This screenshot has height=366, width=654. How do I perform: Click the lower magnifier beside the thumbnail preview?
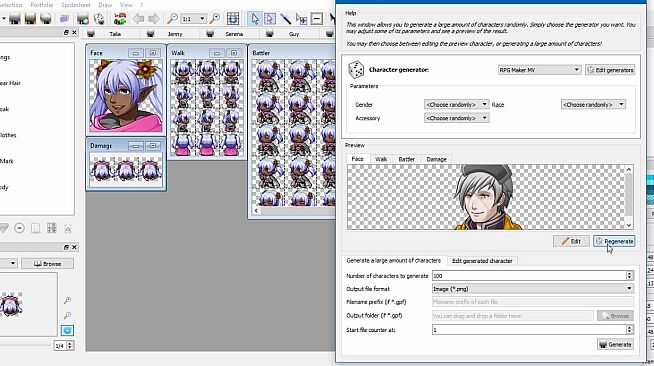(x=67, y=315)
